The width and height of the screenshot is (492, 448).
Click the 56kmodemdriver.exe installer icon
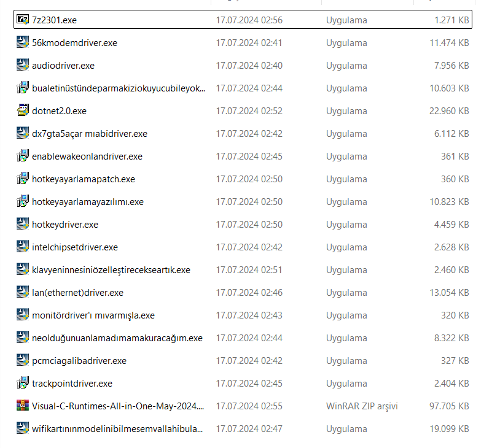(x=23, y=42)
